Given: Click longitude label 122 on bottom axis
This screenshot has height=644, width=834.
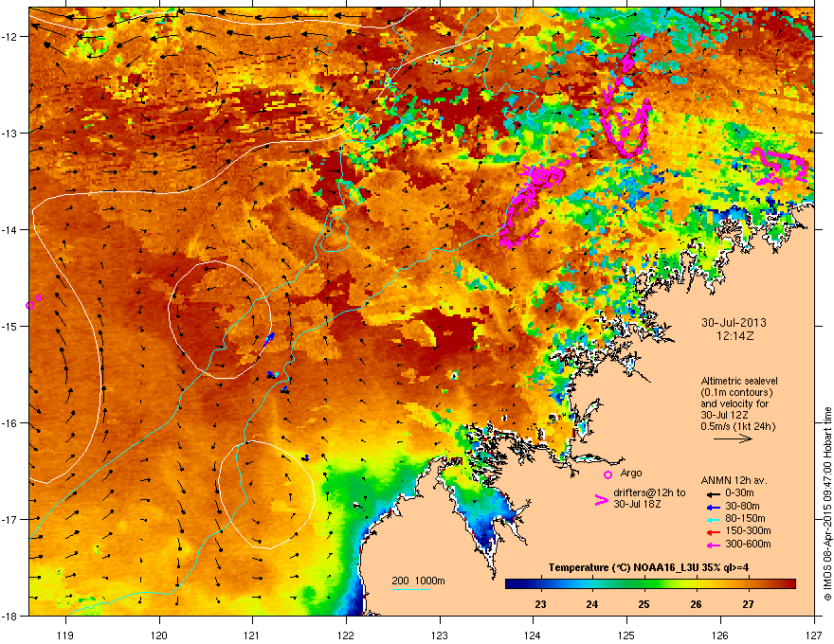Looking at the screenshot, I should click(346, 635).
